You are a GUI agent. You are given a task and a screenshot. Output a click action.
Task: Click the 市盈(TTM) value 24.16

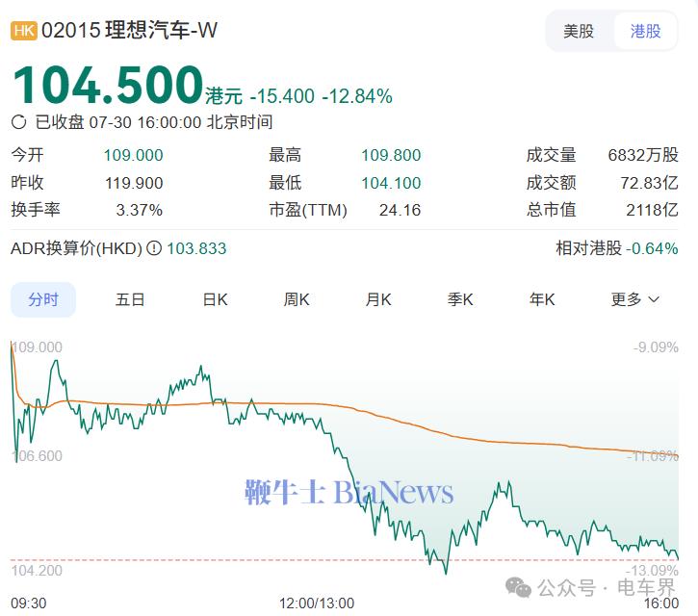tap(400, 210)
